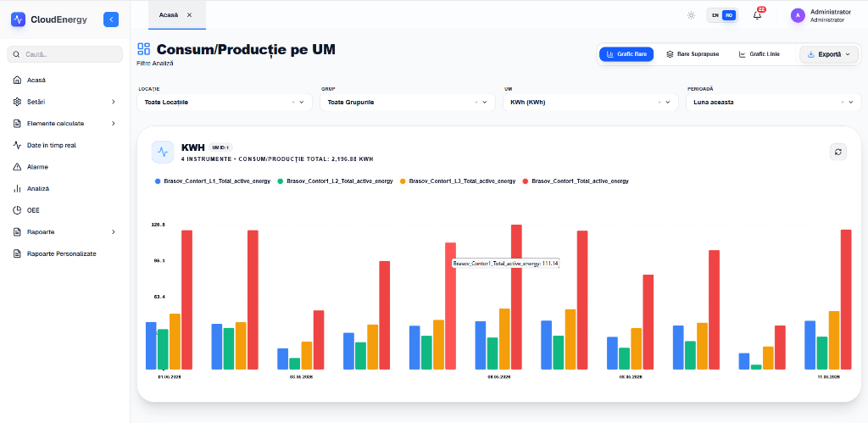
Task: Close the Acasă tab with X
Action: (x=189, y=15)
